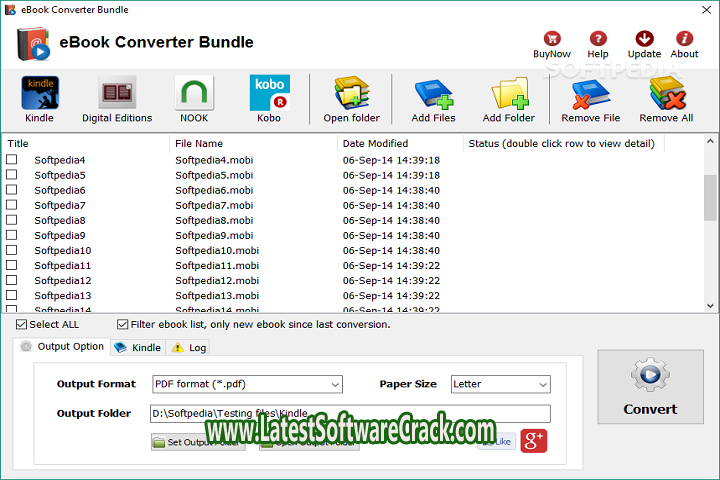The image size is (720, 480).
Task: Select the Softpedia13.mobi file name
Action: (x=217, y=295)
